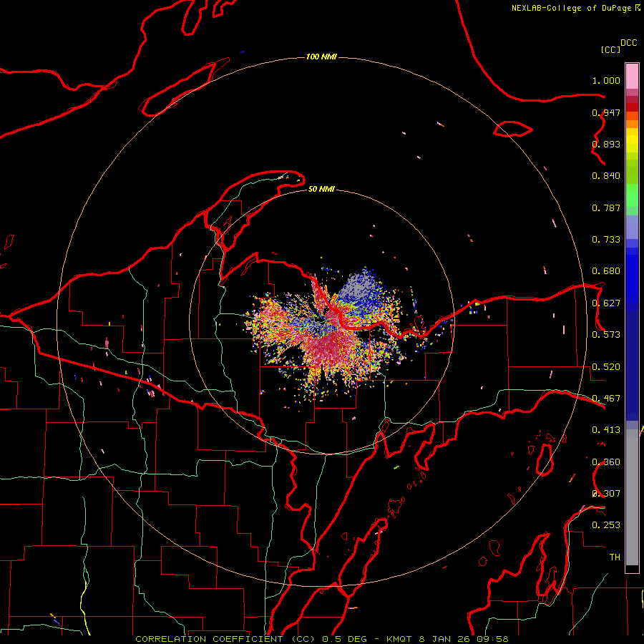644x644 pixels.
Task: Click the light pink color band at scale top
Action: tap(632, 77)
